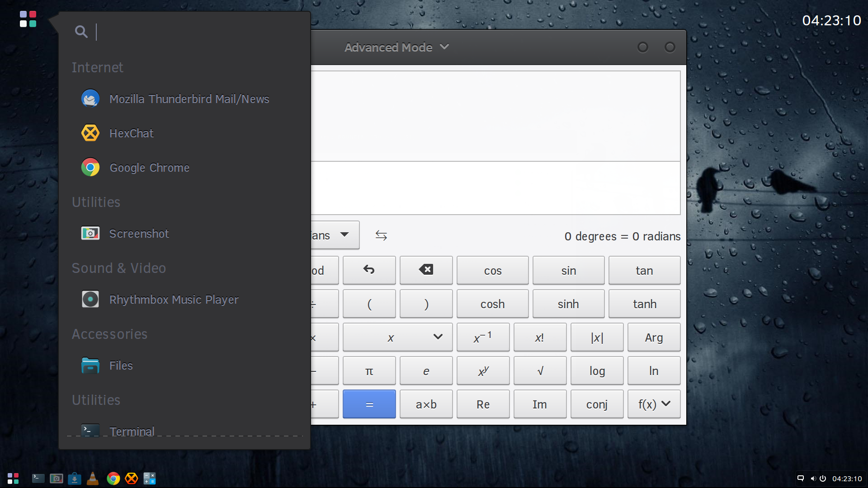This screenshot has width=868, height=488.
Task: Click the Im imaginary part button
Action: (x=540, y=404)
